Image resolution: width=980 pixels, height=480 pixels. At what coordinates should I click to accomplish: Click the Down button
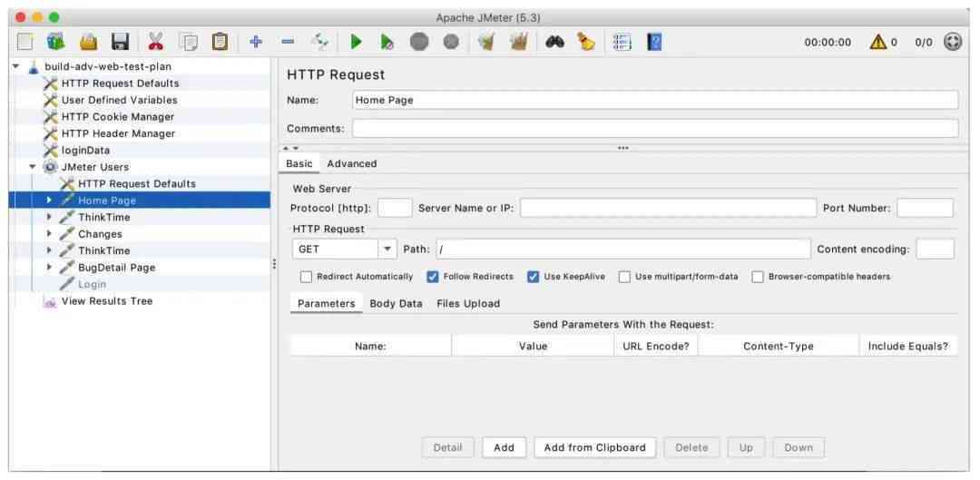pos(799,447)
